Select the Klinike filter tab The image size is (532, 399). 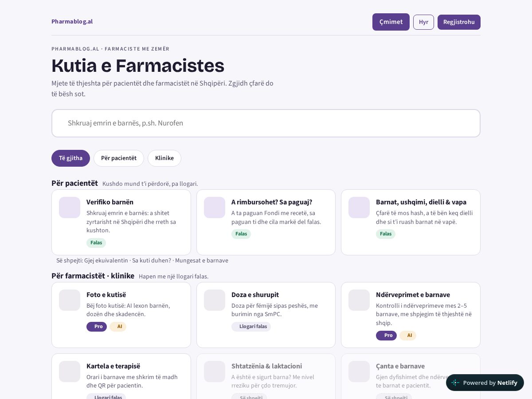[164, 158]
